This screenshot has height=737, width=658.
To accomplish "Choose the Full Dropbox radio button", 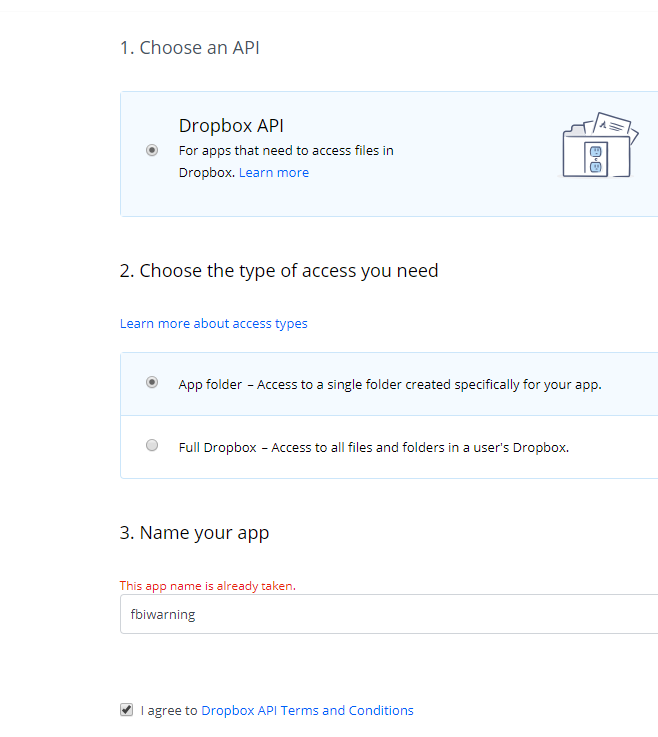I will [152, 445].
